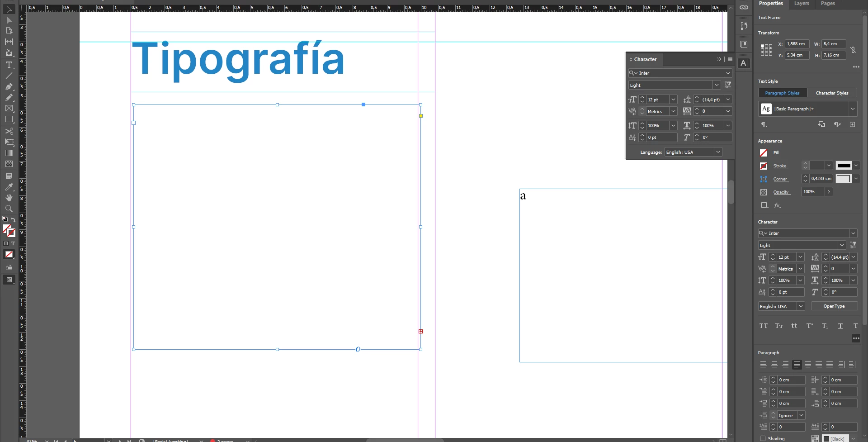The height and width of the screenshot is (442, 868).
Task: Switch to the Layers tab
Action: (x=802, y=3)
